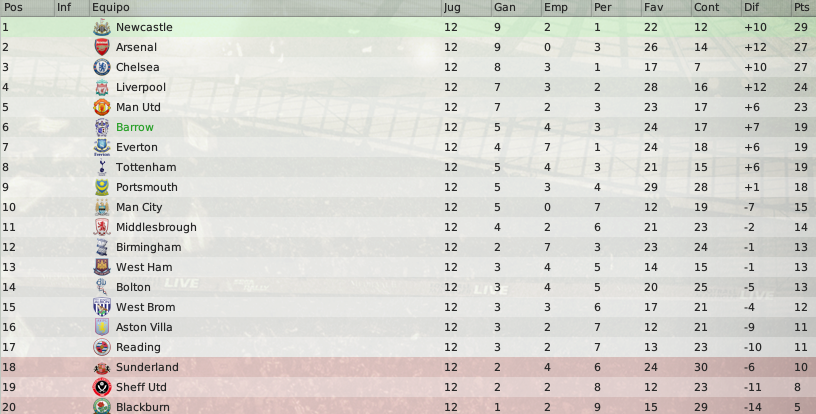Click the Sheff Utd club badge
The width and height of the screenshot is (816, 414).
pos(102,387)
